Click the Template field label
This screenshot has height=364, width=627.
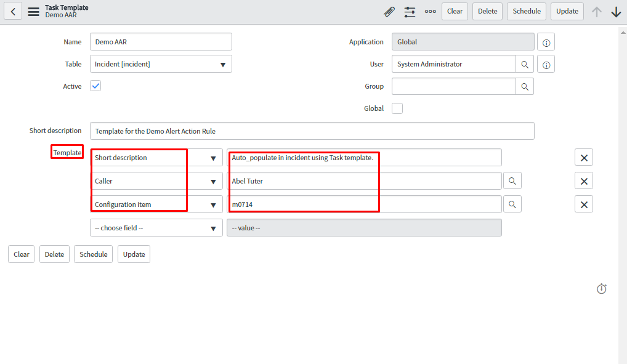(x=67, y=153)
